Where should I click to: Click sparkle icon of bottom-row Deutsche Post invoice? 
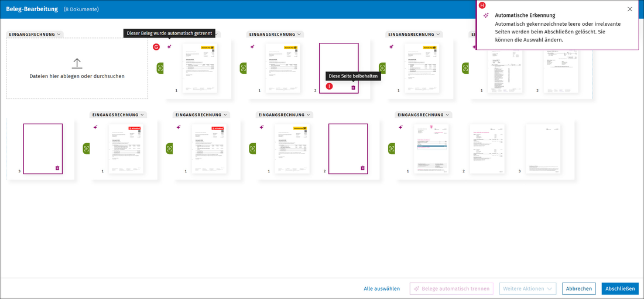tap(262, 127)
